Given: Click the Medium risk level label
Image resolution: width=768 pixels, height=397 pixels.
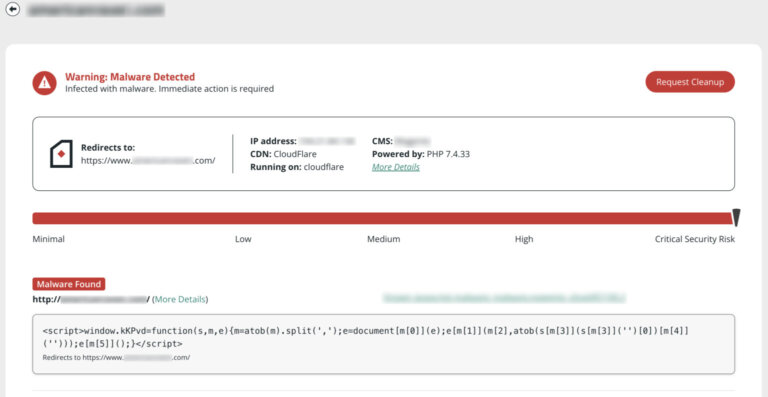Looking at the screenshot, I should coord(384,239).
